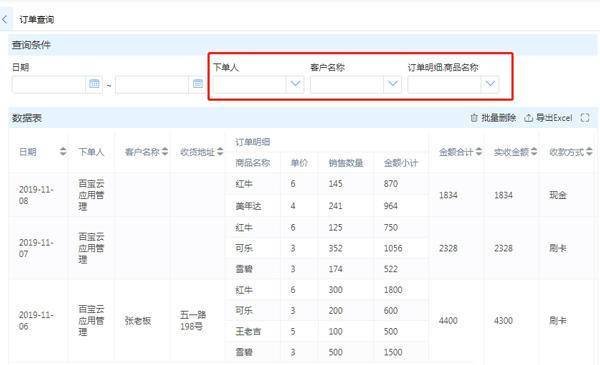Click sales quantity 241
The height and width of the screenshot is (365, 600).
(335, 206)
